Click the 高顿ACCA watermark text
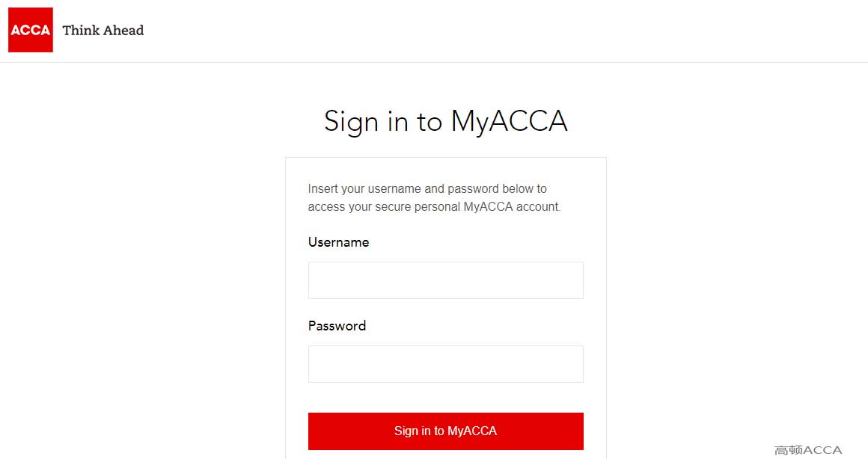Viewport: 868px width, 459px height. coord(808,449)
